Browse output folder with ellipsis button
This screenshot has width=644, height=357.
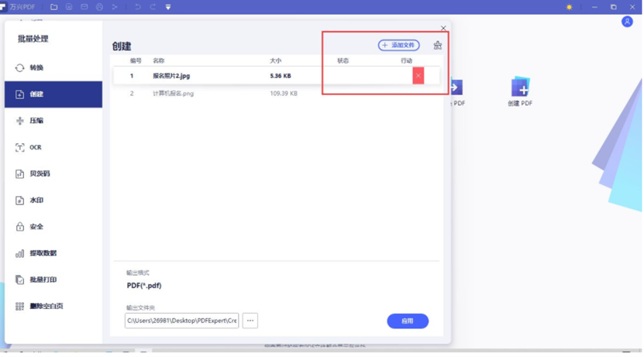click(x=250, y=321)
